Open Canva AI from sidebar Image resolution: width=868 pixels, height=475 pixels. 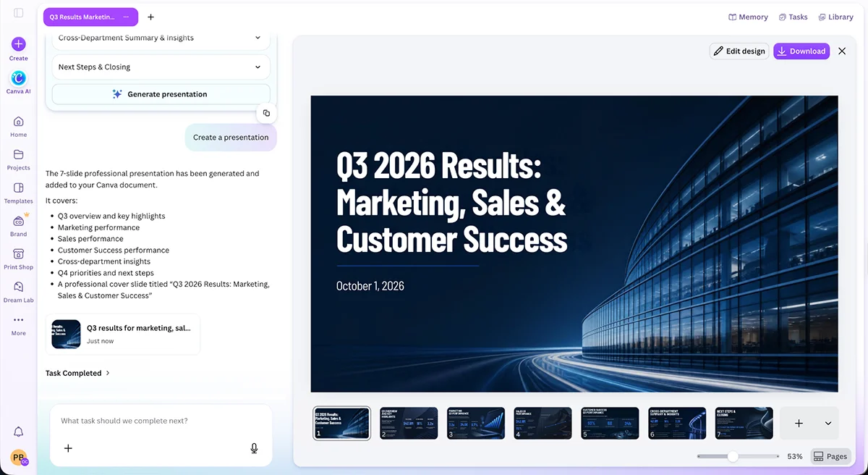[19, 78]
